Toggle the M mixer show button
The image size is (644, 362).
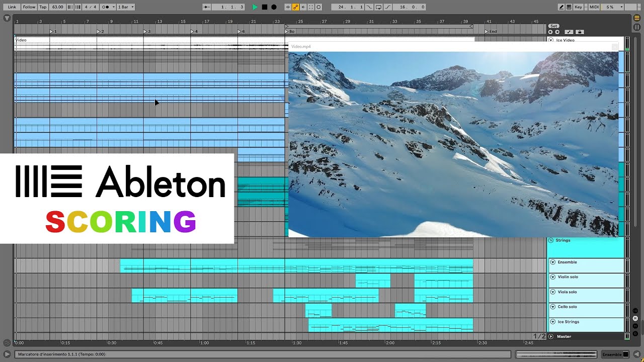point(636,326)
